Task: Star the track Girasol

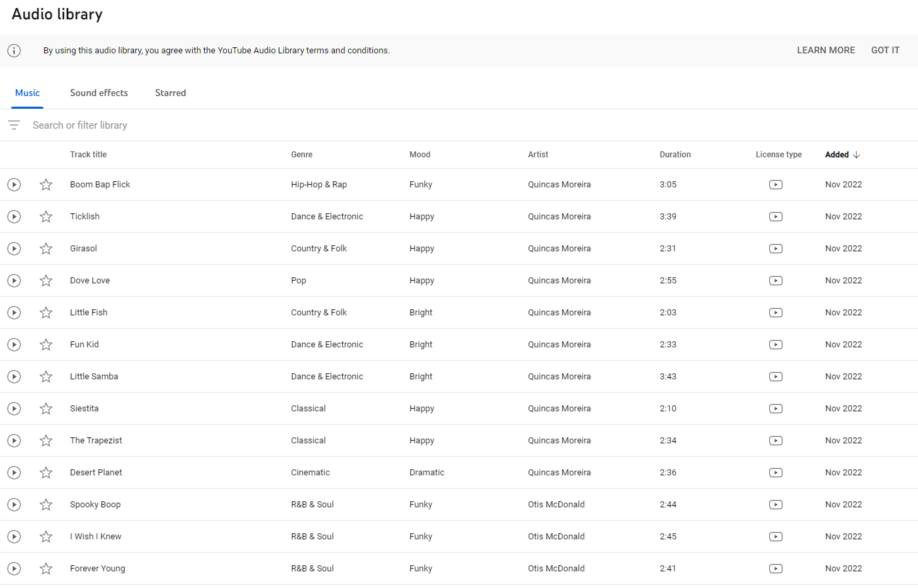Action: pyautogui.click(x=45, y=248)
